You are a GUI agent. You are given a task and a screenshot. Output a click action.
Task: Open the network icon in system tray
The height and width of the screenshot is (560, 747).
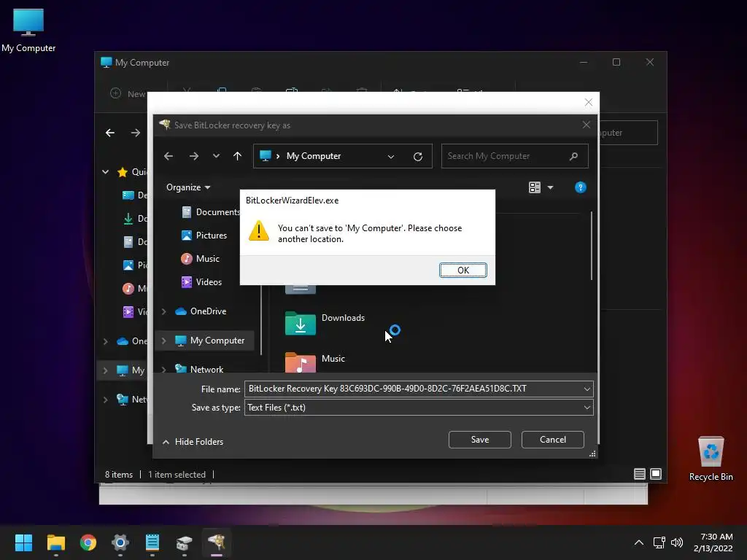coord(659,542)
